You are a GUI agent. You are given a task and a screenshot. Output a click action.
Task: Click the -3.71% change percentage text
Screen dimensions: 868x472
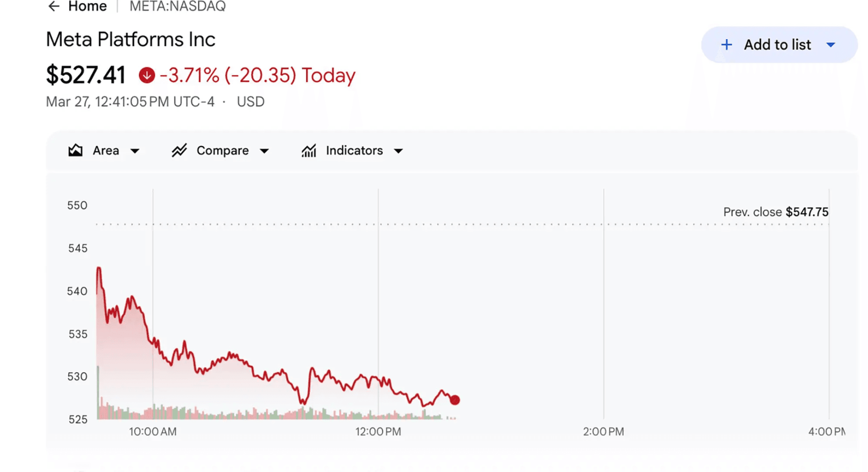(189, 75)
